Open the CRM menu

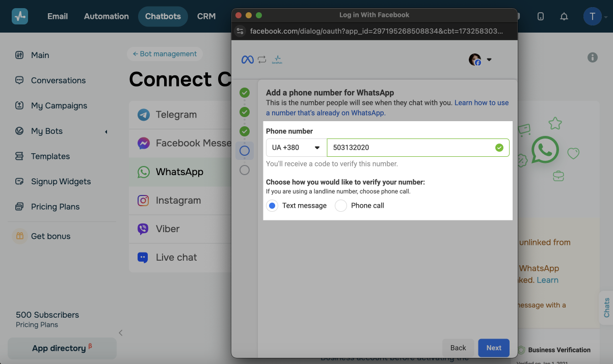206,16
